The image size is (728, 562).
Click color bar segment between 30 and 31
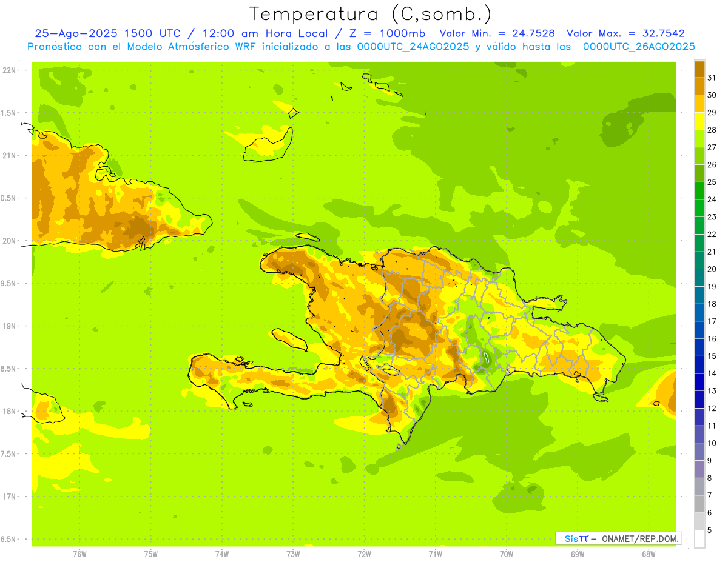699,86
